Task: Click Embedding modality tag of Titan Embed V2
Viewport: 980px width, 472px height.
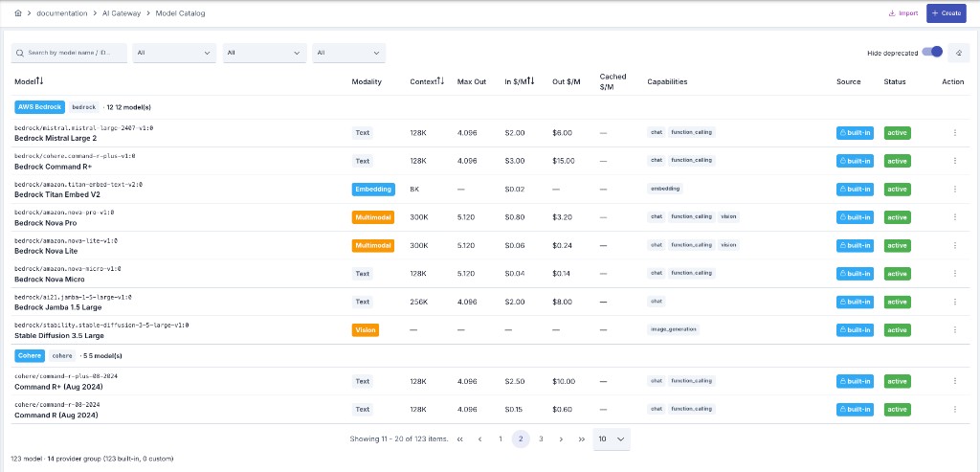Action: (373, 189)
